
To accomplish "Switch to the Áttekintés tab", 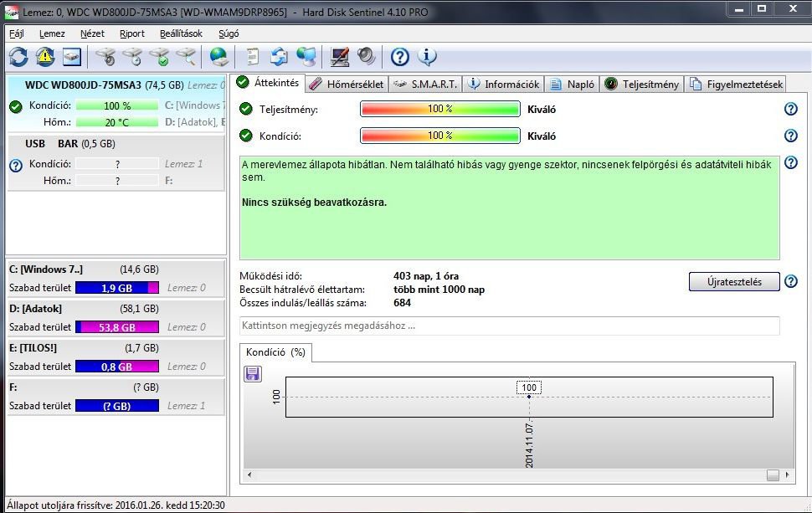I will click(267, 83).
